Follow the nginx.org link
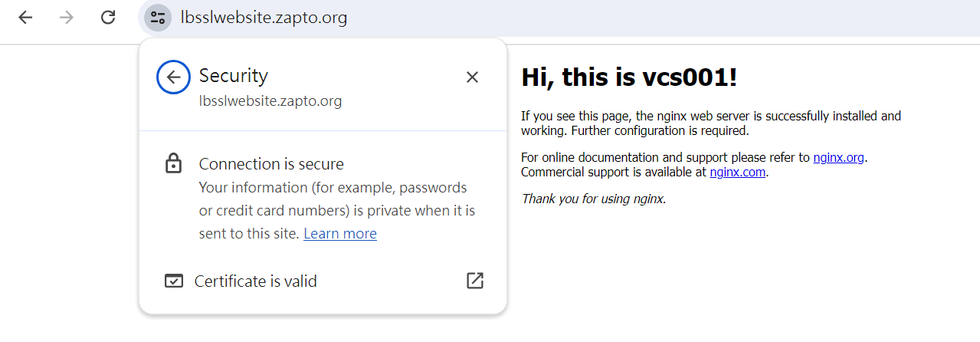This screenshot has height=342, width=980. coord(839,158)
